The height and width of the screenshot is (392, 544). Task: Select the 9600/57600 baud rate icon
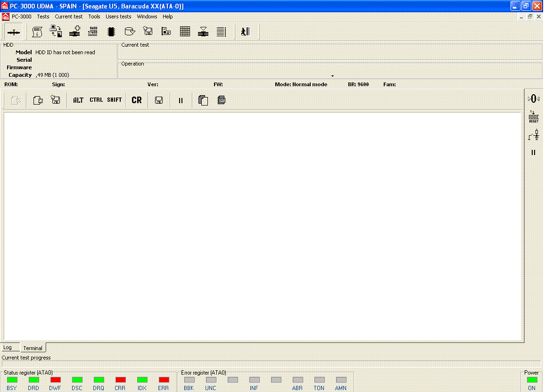pos(93,31)
